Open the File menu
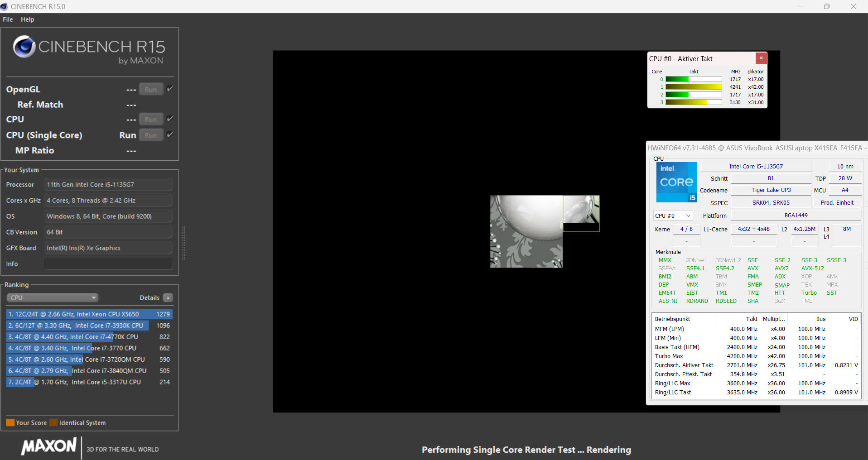Viewport: 868px width, 460px height. pos(8,19)
